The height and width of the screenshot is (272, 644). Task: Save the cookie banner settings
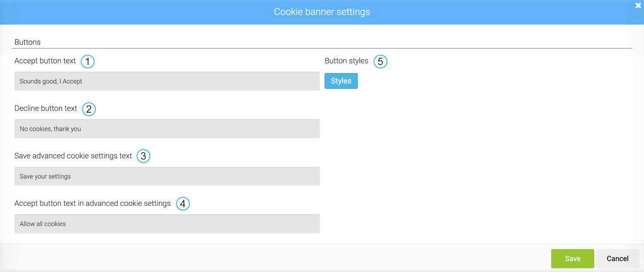572,258
